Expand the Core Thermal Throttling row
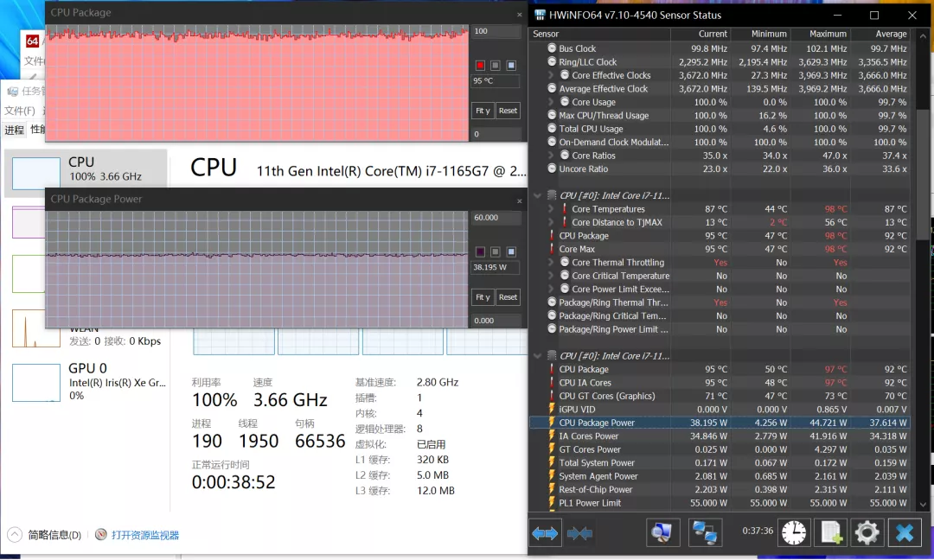The height and width of the screenshot is (560, 934). (x=550, y=262)
